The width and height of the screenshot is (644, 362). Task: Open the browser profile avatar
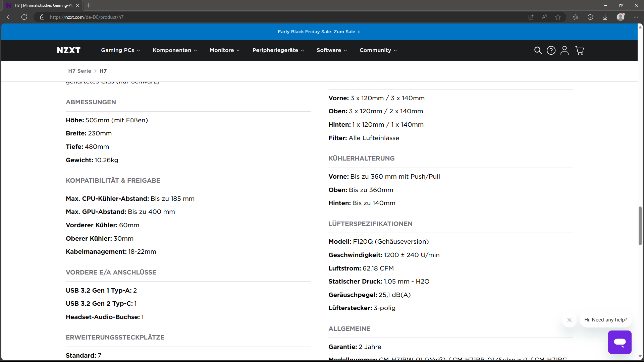621,17
